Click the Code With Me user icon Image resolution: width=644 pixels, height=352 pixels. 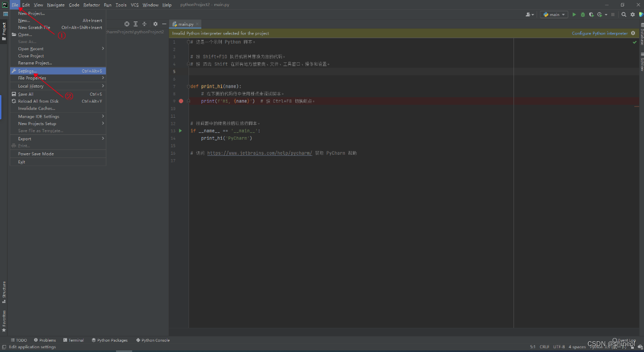(529, 15)
